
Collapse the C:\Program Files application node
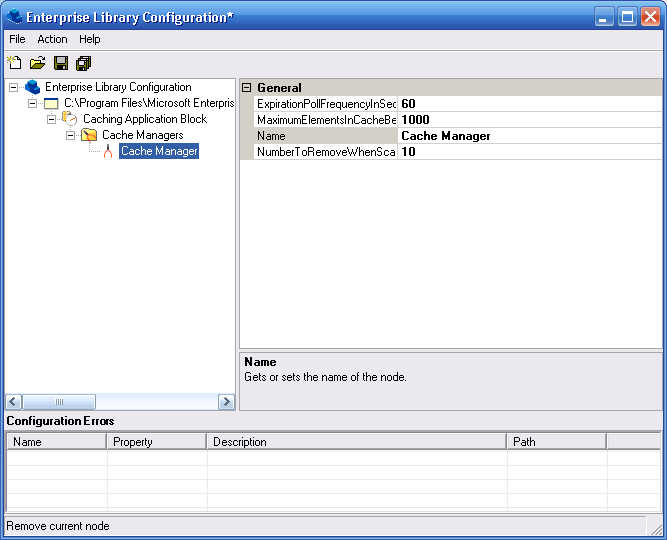point(33,103)
